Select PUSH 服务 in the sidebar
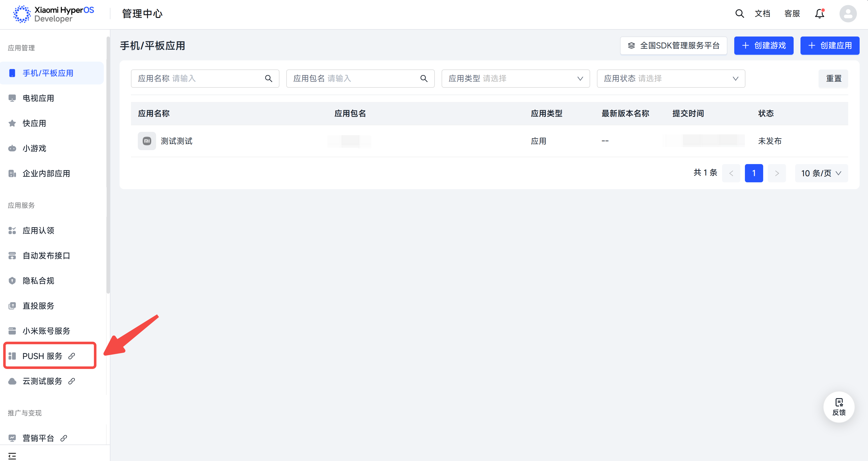868x461 pixels. click(x=42, y=356)
